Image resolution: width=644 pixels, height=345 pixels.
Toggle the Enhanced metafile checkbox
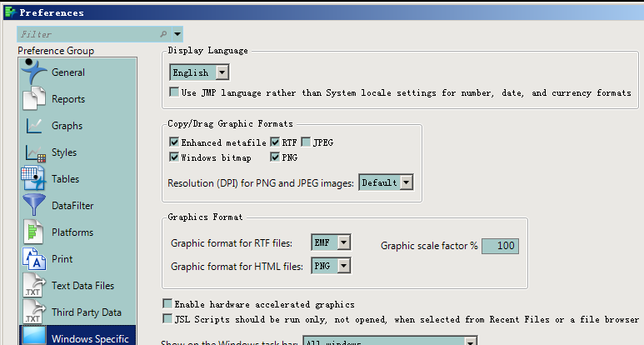(x=174, y=142)
